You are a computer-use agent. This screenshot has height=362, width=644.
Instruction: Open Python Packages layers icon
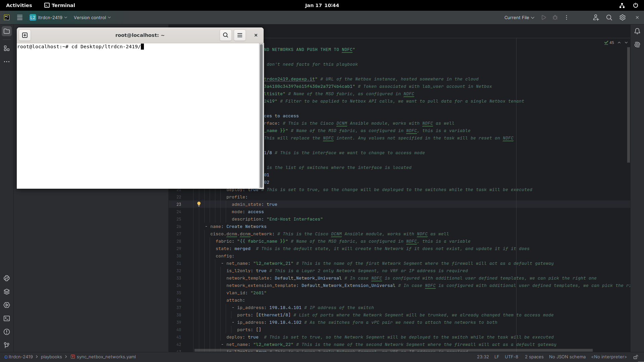click(7, 292)
